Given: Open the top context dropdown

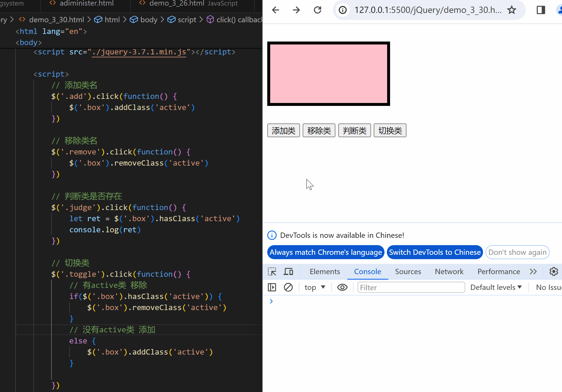Looking at the screenshot, I should (x=315, y=287).
